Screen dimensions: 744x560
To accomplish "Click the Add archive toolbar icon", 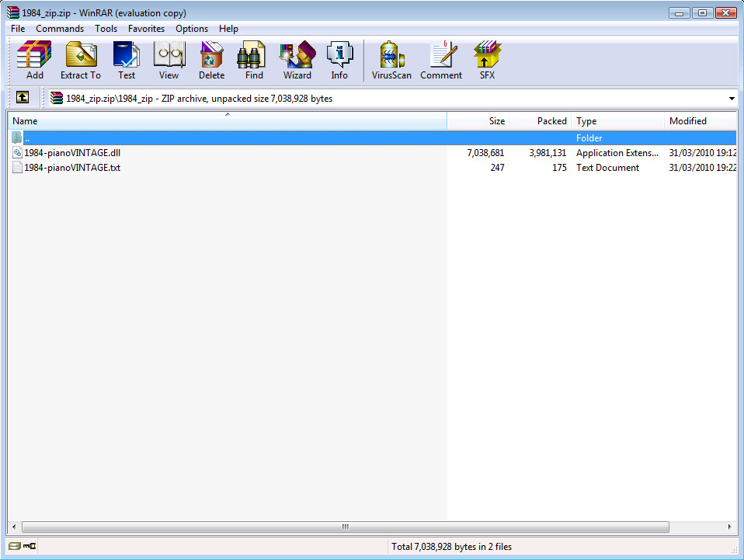I will [34, 54].
